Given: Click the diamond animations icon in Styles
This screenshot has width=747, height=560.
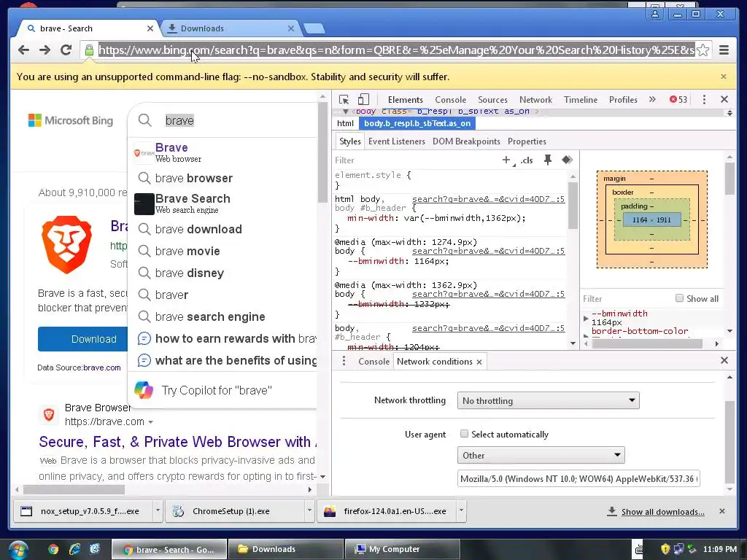Looking at the screenshot, I should tap(567, 160).
